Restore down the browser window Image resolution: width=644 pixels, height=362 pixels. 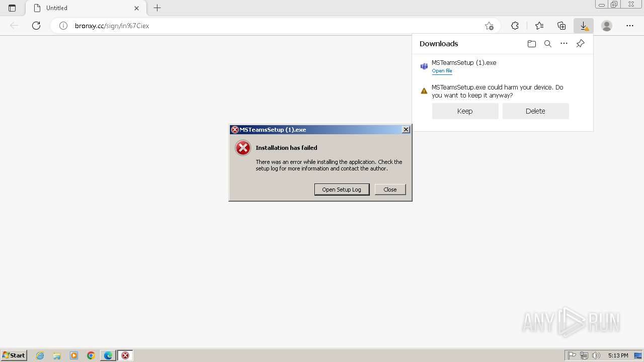point(614,5)
